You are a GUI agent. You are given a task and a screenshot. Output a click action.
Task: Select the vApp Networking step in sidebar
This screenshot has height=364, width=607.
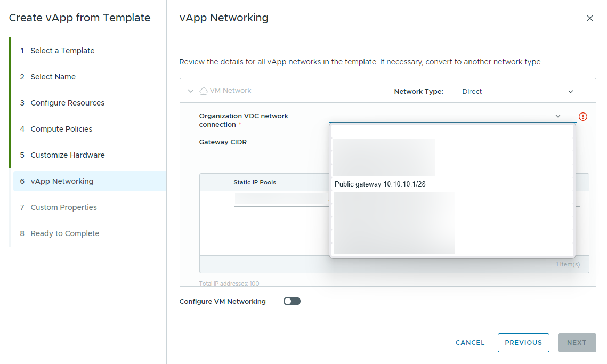click(x=61, y=181)
